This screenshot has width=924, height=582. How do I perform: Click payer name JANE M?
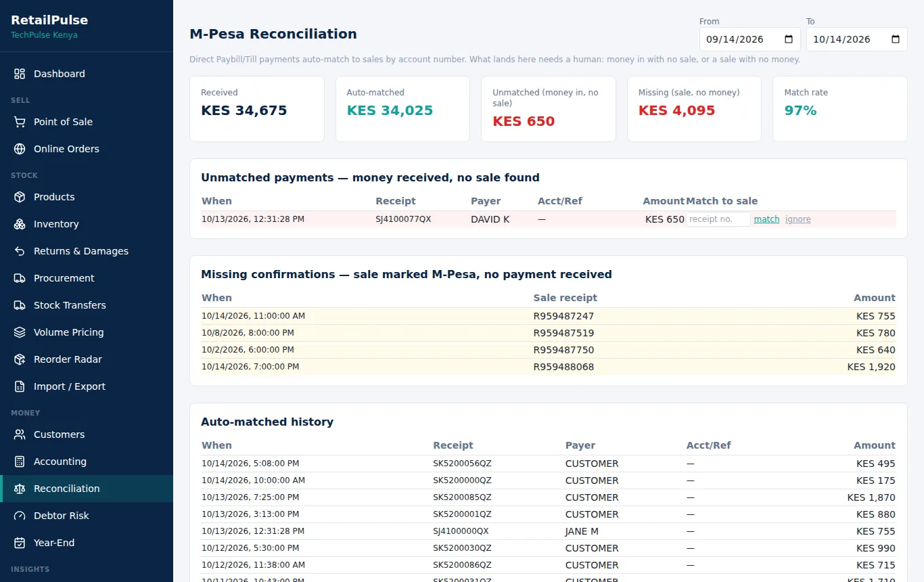(x=582, y=531)
